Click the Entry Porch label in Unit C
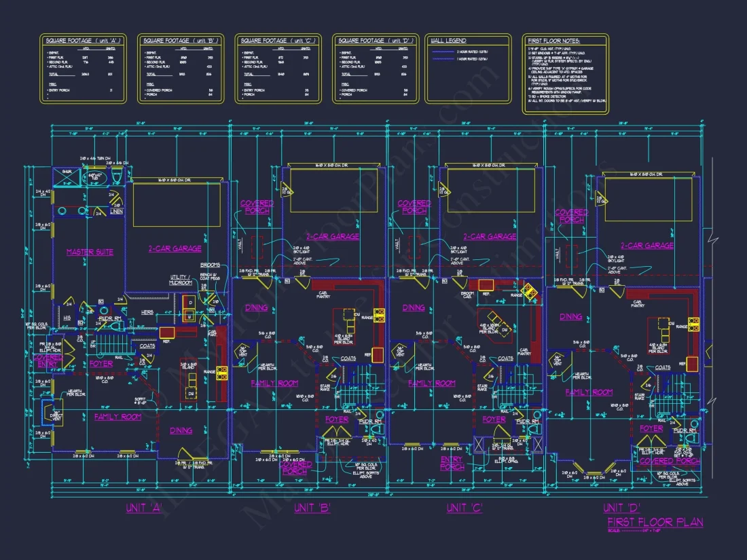 [x=452, y=464]
